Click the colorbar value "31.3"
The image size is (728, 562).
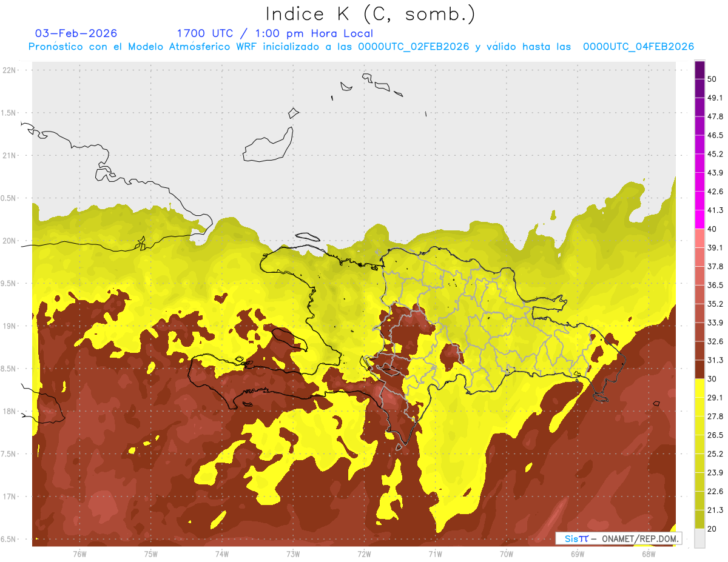tap(715, 360)
